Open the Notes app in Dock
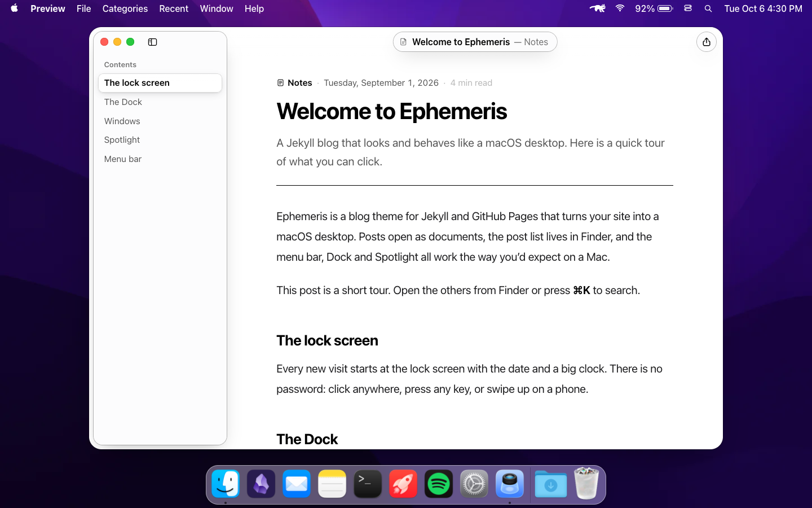Viewport: 812px width, 508px height. (332, 484)
